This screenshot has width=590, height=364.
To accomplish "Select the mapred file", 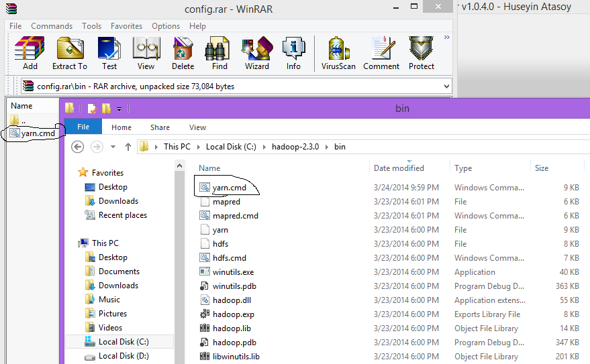I will (226, 202).
